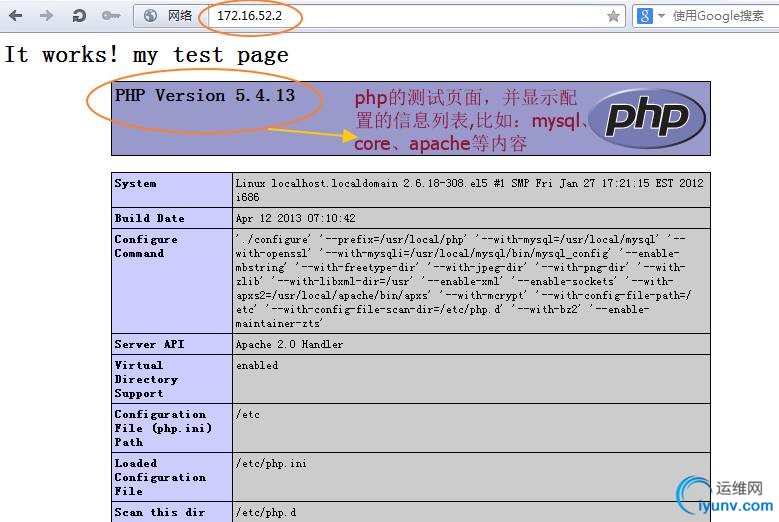Click the "Scan this dir" label
Screen dimensions: 779x522
point(159,512)
